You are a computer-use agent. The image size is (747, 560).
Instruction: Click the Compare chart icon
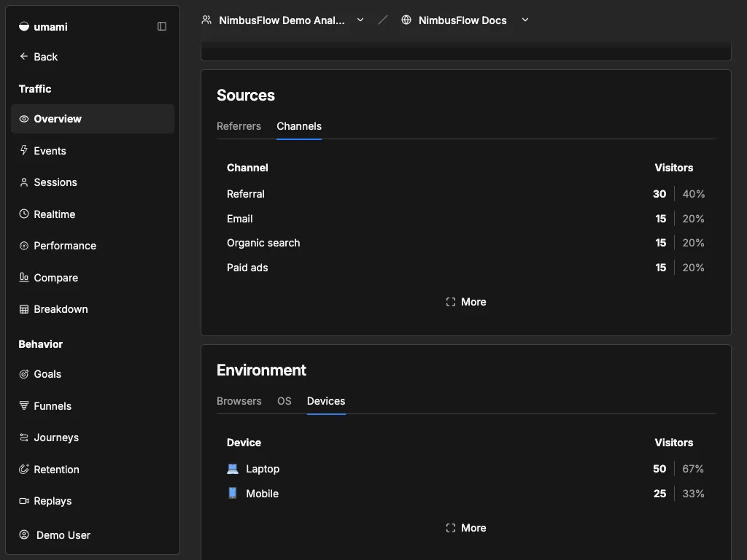coord(24,277)
